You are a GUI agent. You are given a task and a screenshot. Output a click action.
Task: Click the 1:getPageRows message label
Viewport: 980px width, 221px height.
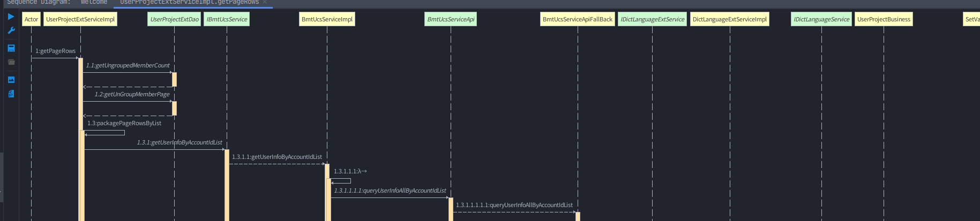56,51
